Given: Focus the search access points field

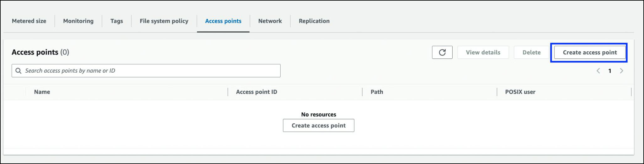Looking at the screenshot, I should click(151, 71).
